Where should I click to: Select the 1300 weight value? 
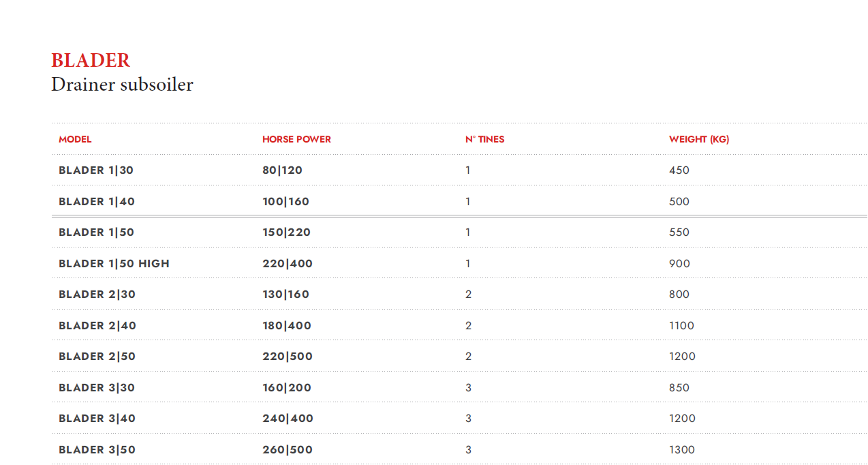tap(682, 450)
